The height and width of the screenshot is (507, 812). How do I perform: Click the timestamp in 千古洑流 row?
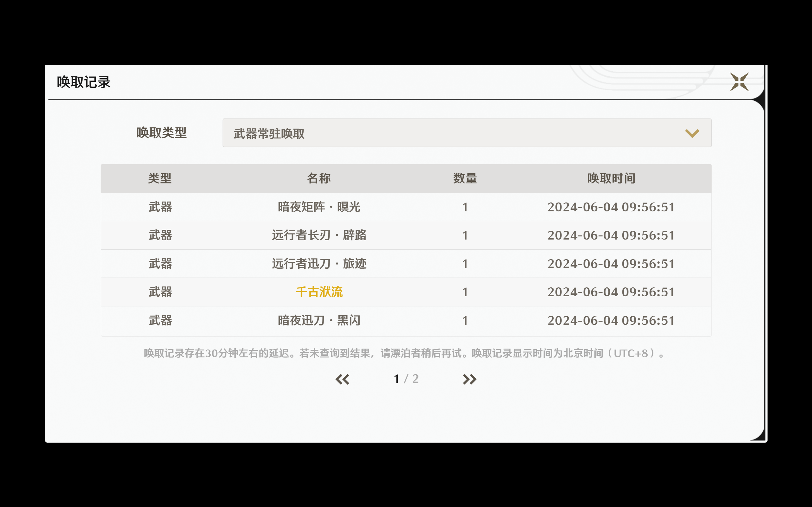[x=611, y=292]
